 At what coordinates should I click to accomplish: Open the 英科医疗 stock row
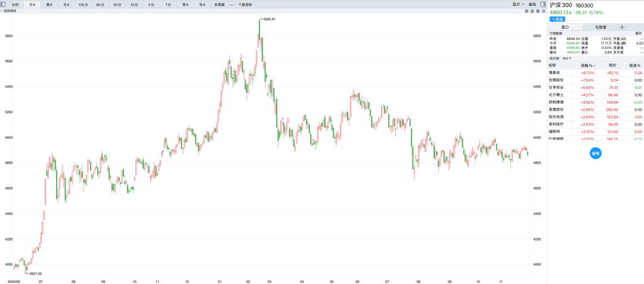[x=596, y=124]
